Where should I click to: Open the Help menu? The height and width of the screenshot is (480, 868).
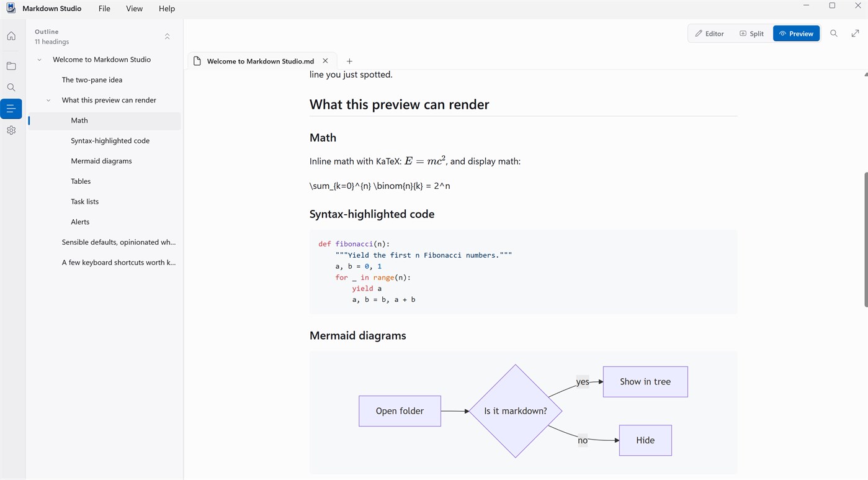tap(167, 9)
